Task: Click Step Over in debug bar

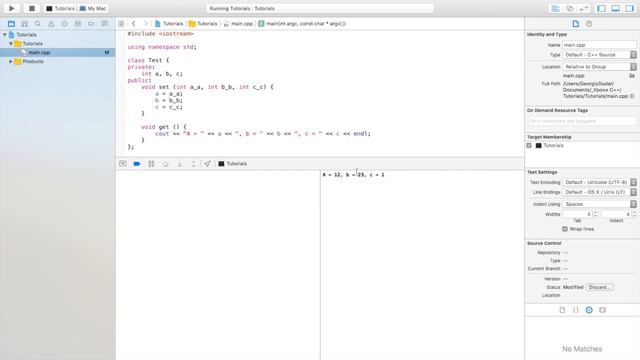Action: (x=165, y=164)
